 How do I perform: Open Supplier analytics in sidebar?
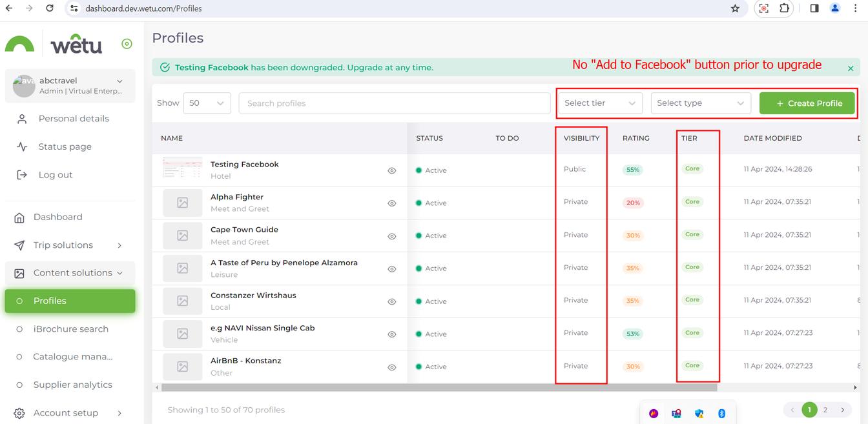tap(72, 385)
